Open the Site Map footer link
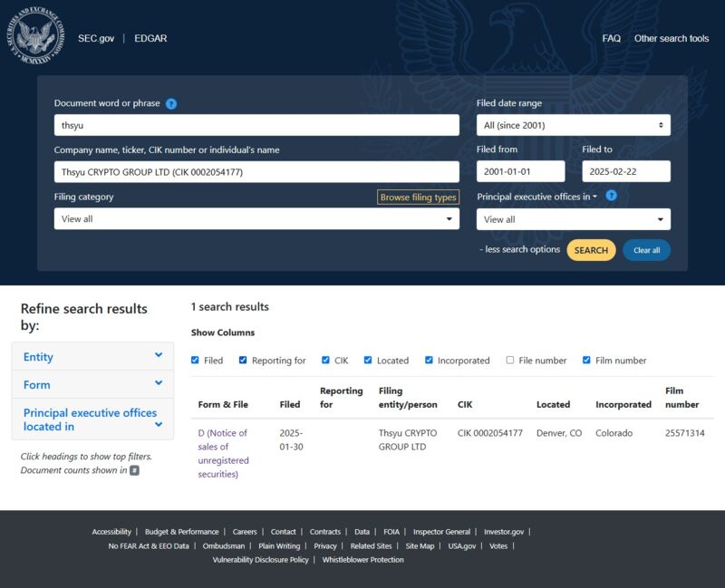The height and width of the screenshot is (588, 725). 420,546
